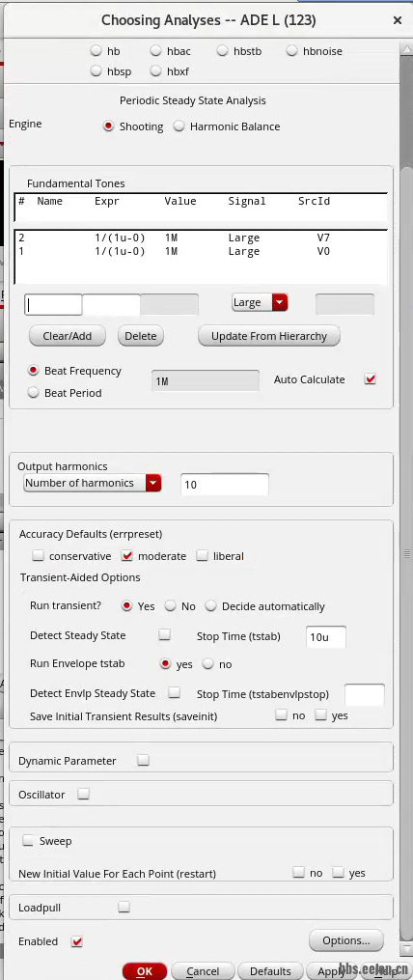Screen dimensions: 413x980
Task: Confirm with the OK button
Action: coord(145,970)
